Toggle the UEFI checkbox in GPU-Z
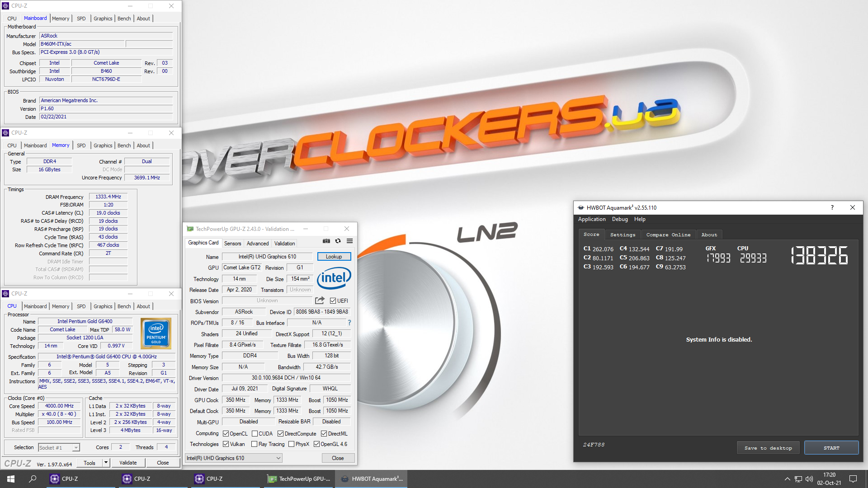 333,301
